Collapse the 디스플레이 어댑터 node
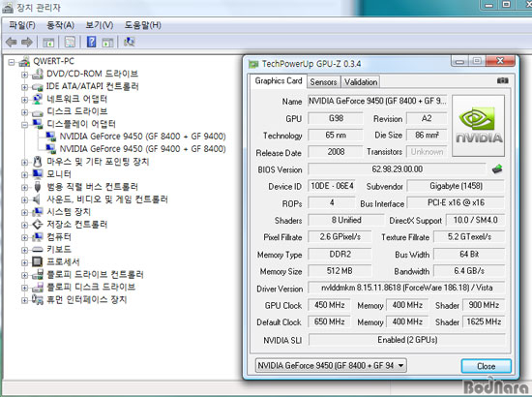532x397 pixels. point(24,125)
